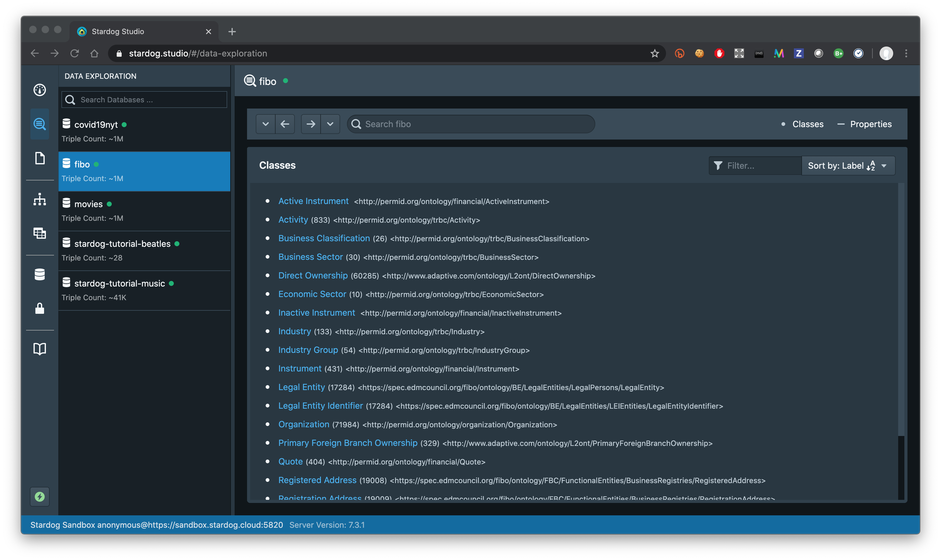The width and height of the screenshot is (941, 560).
Task: Expand the forward-navigation chevron dropdown
Action: (331, 124)
